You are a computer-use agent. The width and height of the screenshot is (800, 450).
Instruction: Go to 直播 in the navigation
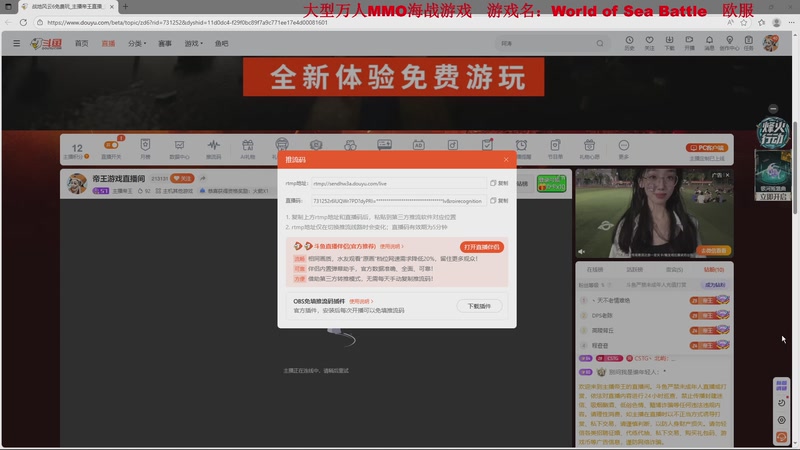108,43
